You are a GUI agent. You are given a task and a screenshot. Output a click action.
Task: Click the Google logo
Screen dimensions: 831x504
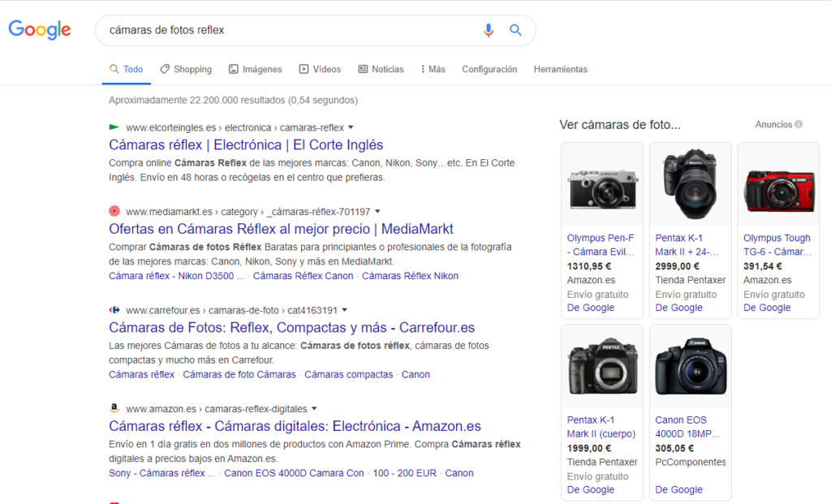point(40,30)
